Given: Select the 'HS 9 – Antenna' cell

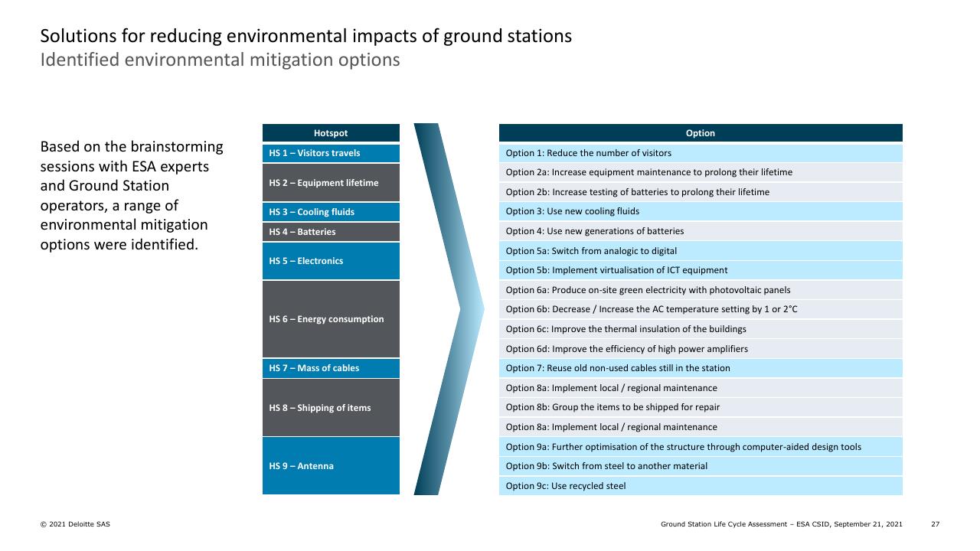Looking at the screenshot, I should [x=331, y=466].
